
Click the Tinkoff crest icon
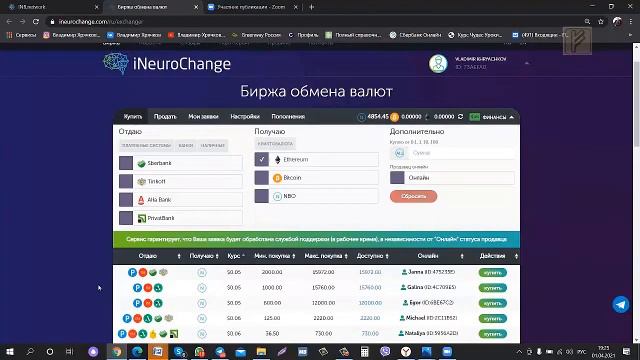[x=141, y=182]
